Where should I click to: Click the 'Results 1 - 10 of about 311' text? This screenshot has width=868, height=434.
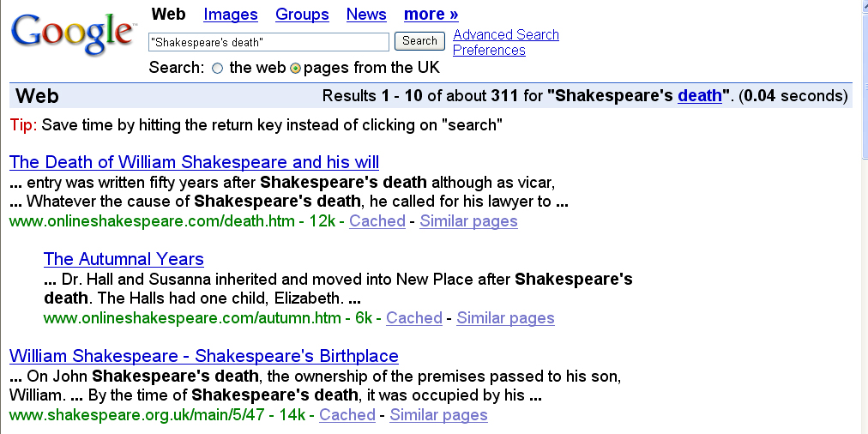(419, 96)
